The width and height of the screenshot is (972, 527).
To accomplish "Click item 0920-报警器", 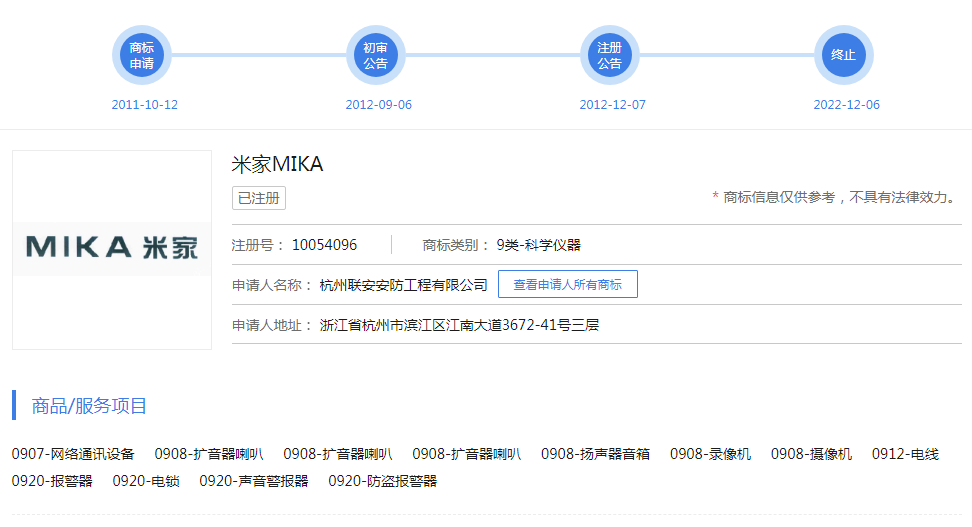I will (x=52, y=481).
